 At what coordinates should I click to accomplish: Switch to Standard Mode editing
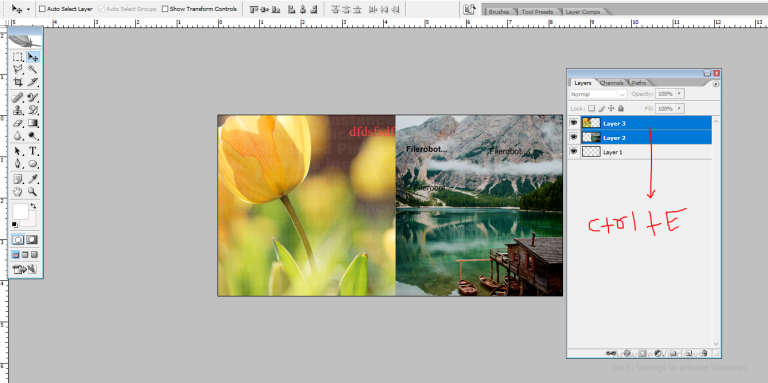18,239
